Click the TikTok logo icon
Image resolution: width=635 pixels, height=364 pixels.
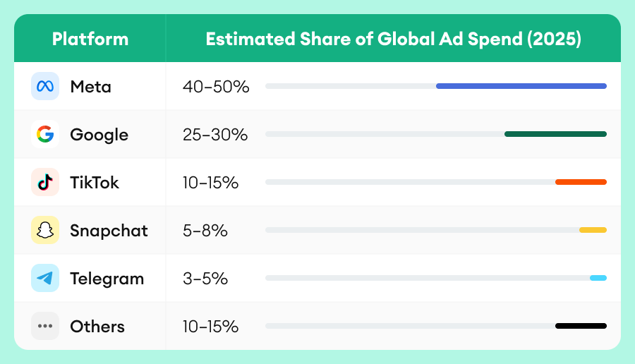point(45,183)
